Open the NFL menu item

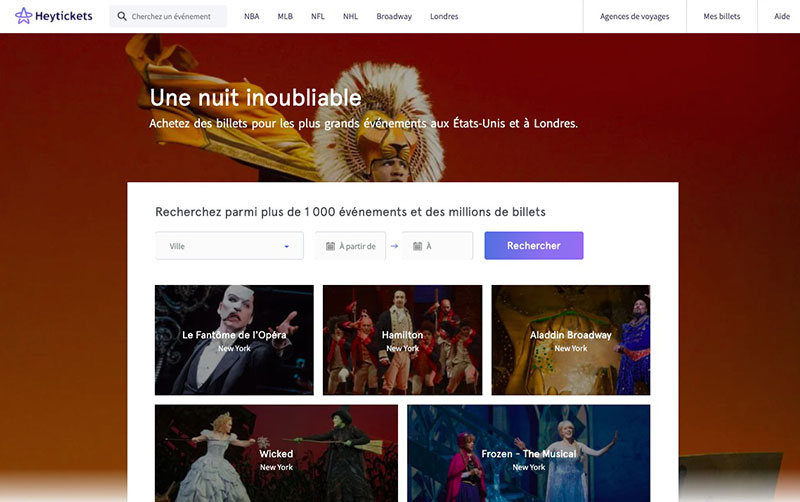318,16
